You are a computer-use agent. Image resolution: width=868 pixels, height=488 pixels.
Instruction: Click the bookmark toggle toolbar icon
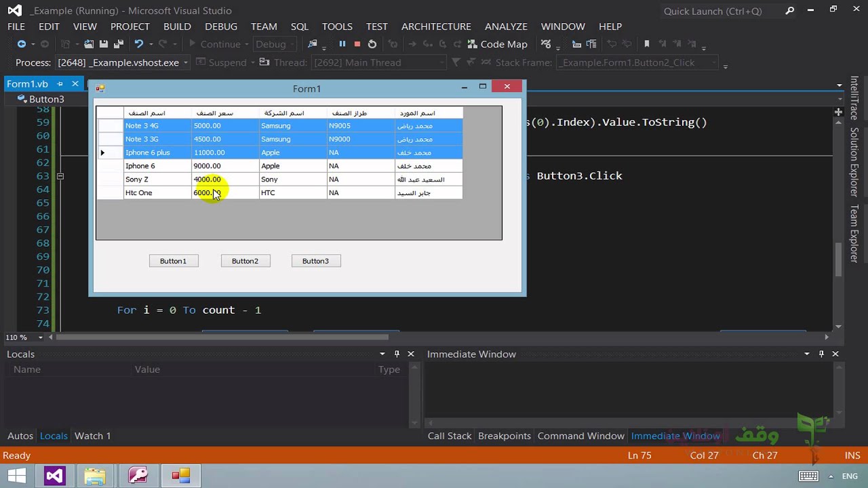[647, 44]
